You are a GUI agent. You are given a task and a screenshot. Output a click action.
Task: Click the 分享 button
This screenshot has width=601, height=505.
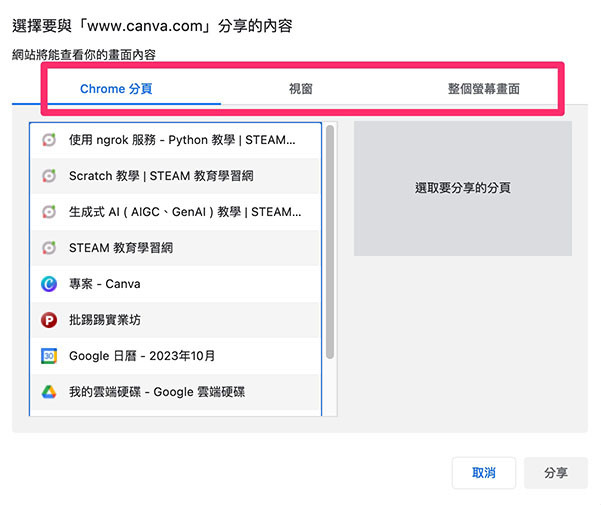(x=556, y=473)
